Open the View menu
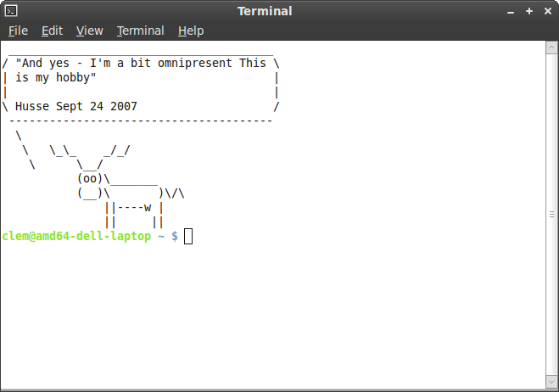559x392 pixels. point(89,31)
